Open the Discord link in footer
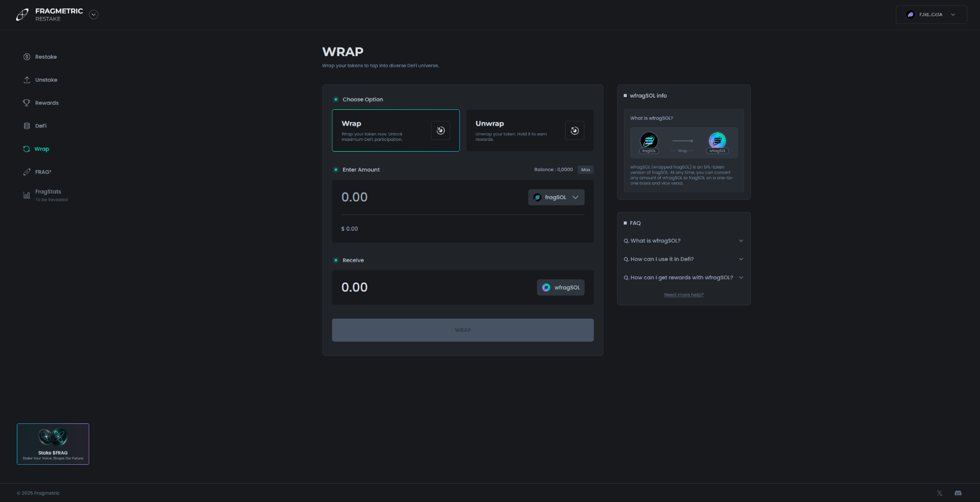 click(958, 493)
